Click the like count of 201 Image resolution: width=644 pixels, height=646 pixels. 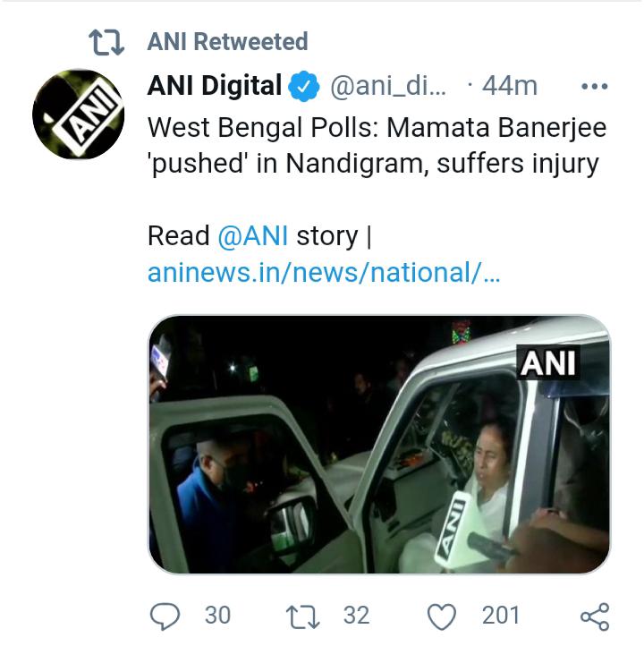(501, 616)
